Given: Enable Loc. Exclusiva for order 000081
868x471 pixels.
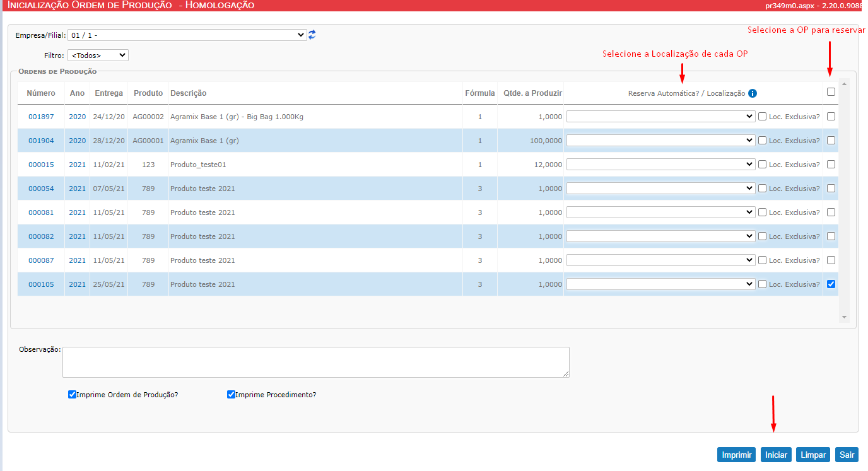Looking at the screenshot, I should [763, 212].
